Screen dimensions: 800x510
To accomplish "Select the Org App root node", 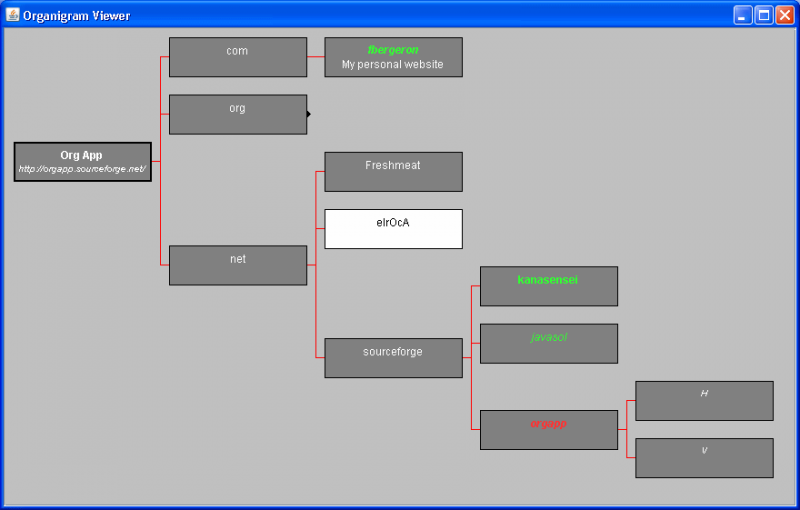I will pos(83,162).
